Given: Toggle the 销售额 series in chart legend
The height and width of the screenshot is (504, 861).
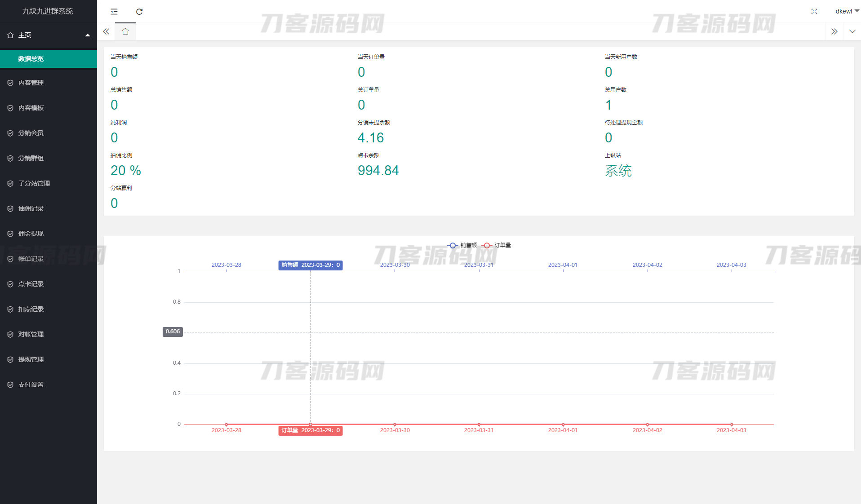Looking at the screenshot, I should (462, 245).
